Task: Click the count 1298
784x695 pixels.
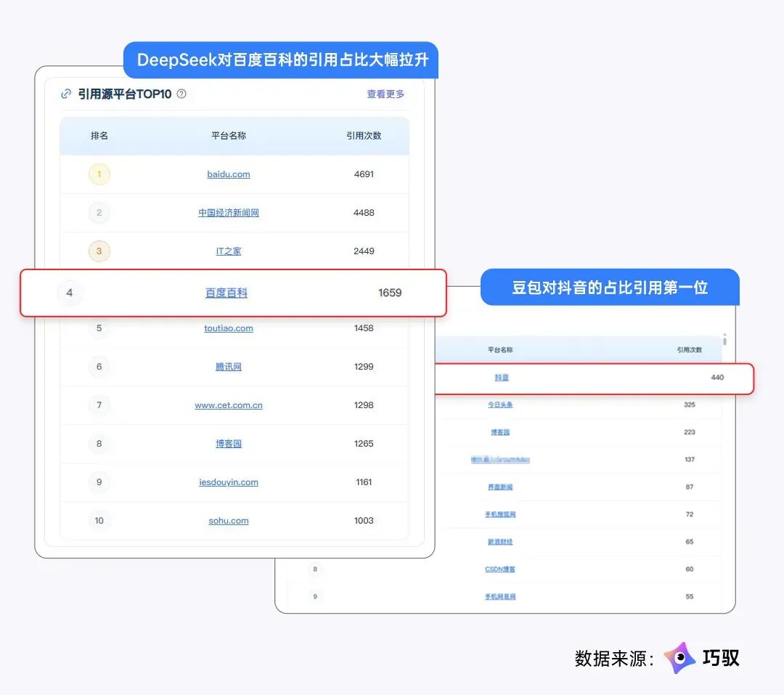Action: (364, 405)
